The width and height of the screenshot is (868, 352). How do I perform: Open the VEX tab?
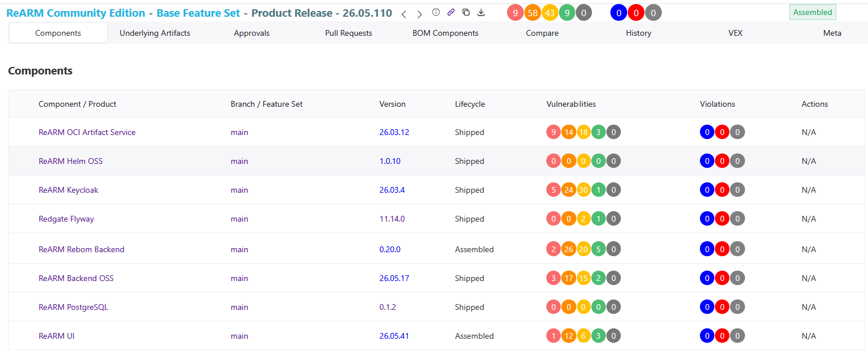[736, 33]
